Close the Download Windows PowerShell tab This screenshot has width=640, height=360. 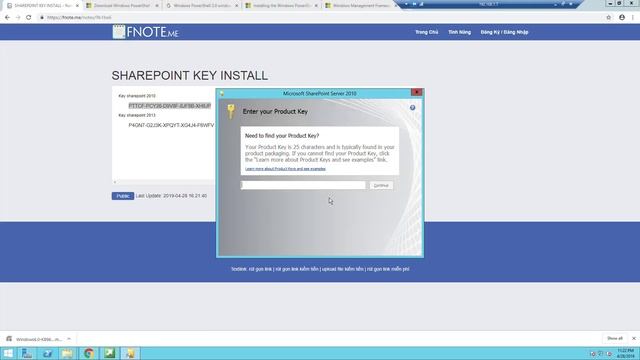pos(157,6)
